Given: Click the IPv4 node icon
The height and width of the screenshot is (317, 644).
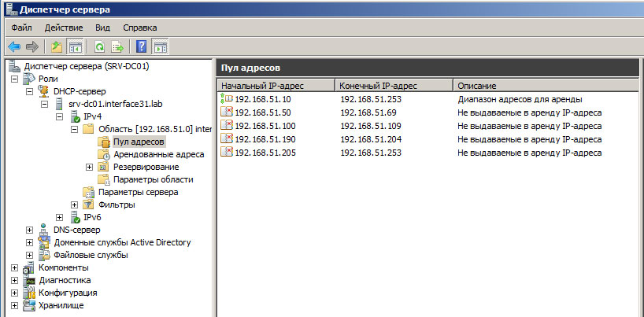Looking at the screenshot, I should (75, 116).
